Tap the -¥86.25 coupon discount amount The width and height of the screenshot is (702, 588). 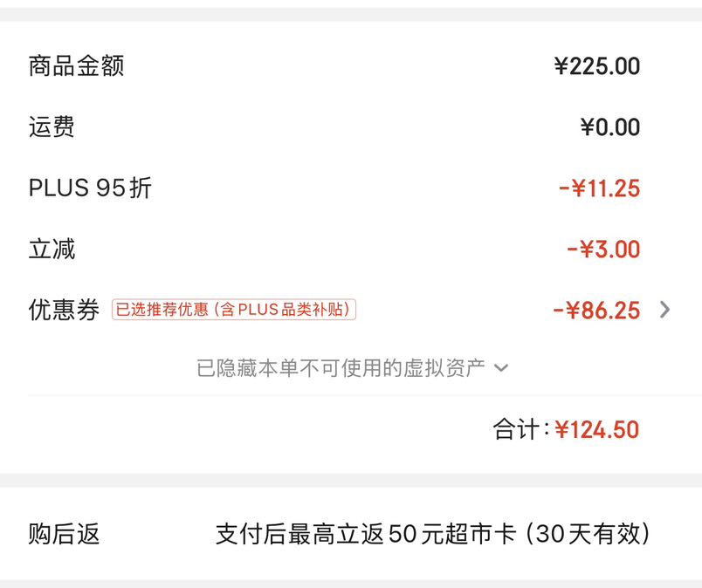[x=596, y=311]
